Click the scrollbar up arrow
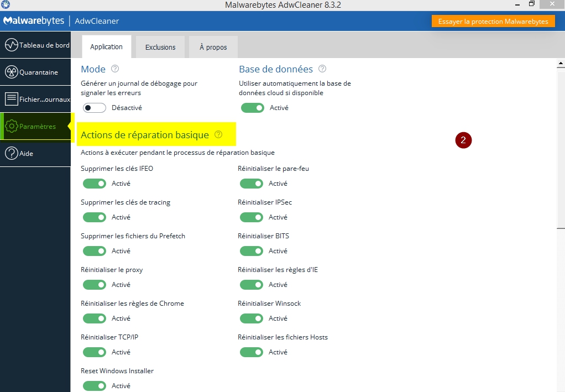Screen dimensions: 565x392 561,63
